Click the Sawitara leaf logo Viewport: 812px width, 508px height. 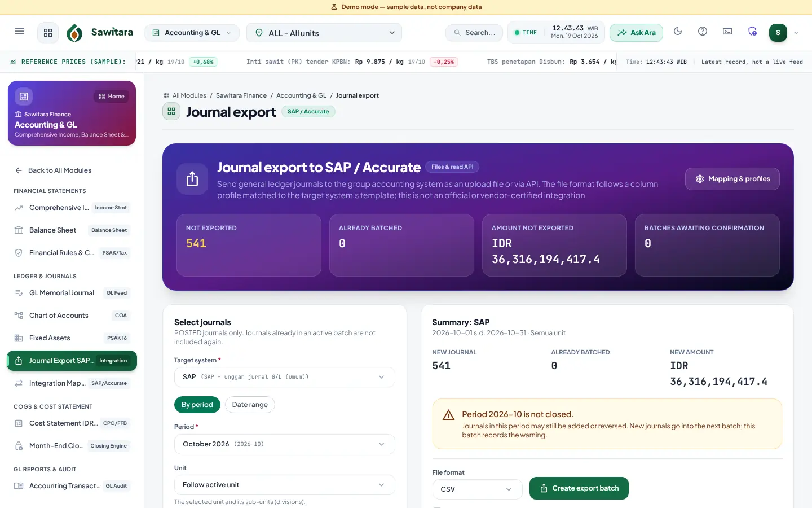coord(74,33)
